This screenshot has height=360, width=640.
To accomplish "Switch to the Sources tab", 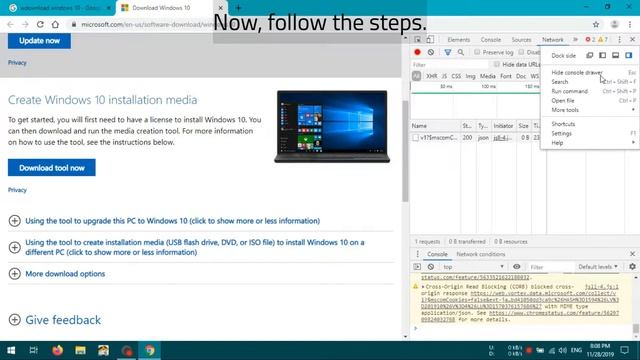I will pos(521,40).
